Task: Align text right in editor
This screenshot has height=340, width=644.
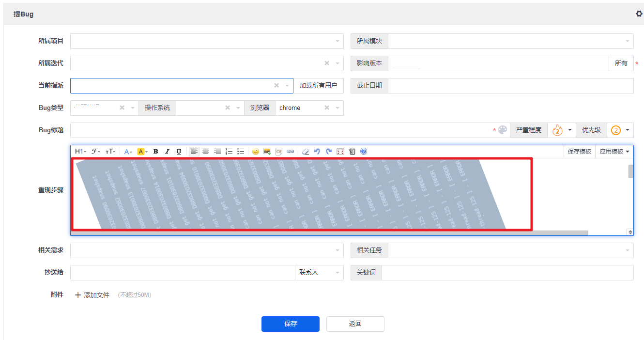Action: point(217,152)
